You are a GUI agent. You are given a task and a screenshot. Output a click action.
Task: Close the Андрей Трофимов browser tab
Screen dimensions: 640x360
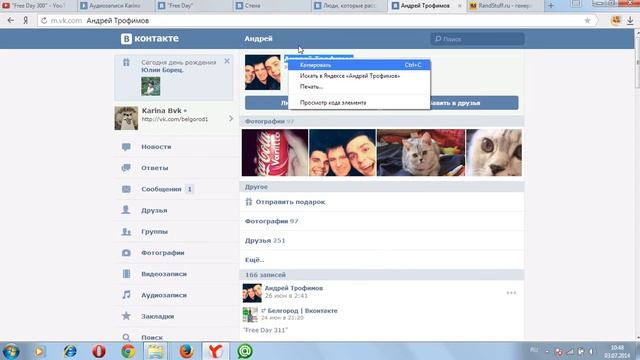pos(460,6)
